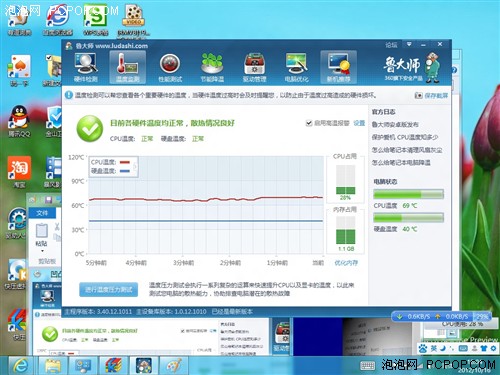
Task: Click the IME shirt skin icon
Action: pyautogui.click(x=484, y=349)
